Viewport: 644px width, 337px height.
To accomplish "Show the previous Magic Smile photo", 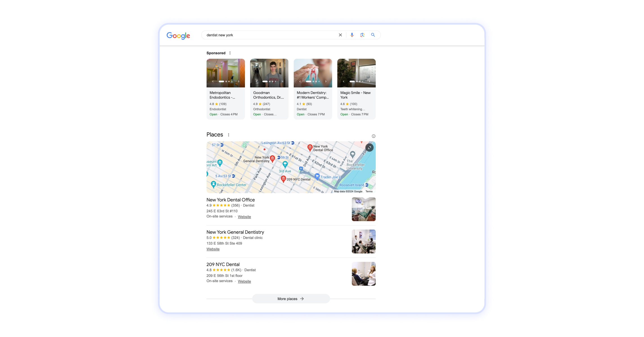I will tap(343, 81).
